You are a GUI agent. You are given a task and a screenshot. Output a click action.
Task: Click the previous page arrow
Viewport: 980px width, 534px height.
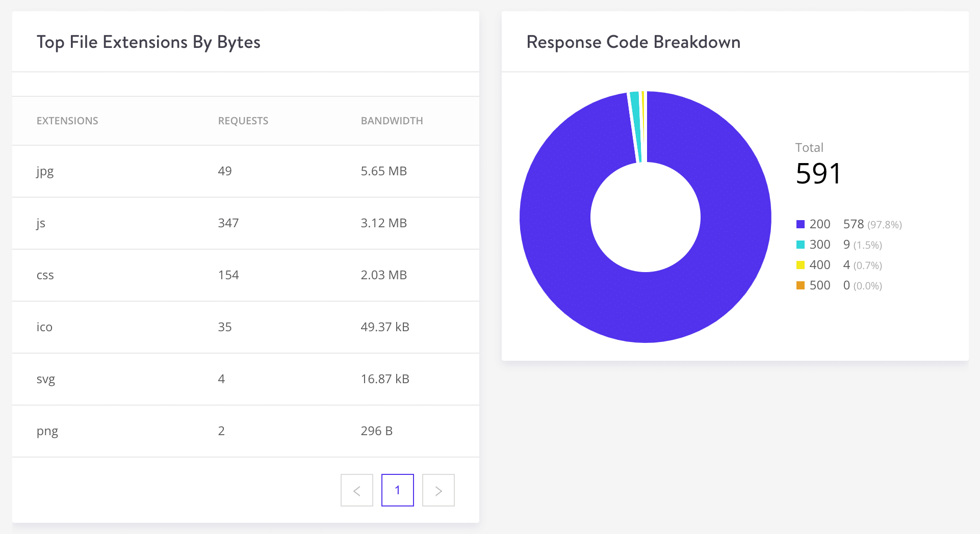pyautogui.click(x=356, y=490)
